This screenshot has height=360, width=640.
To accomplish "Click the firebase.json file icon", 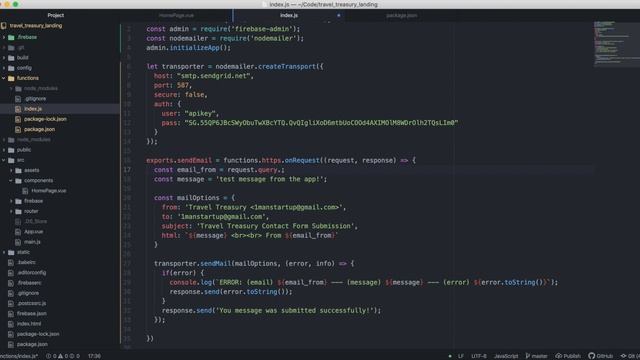I will (11, 313).
